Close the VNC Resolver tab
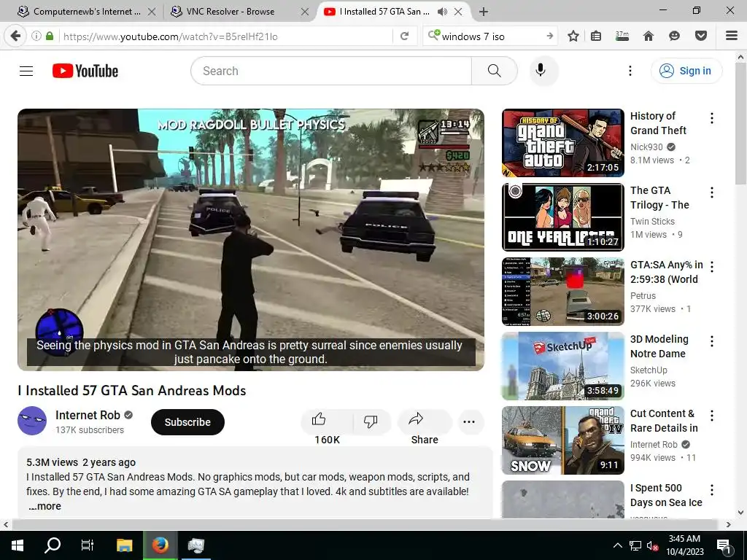The height and width of the screenshot is (560, 747). [x=305, y=12]
